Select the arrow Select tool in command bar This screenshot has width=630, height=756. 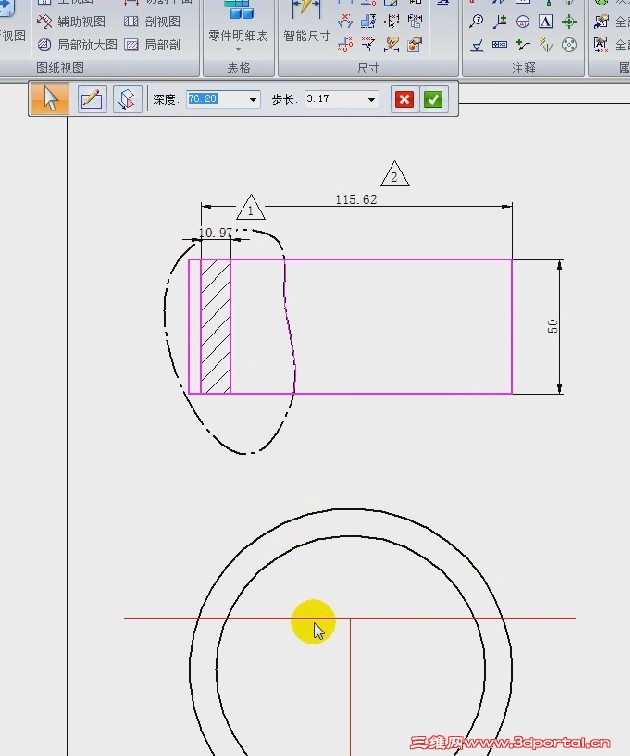coord(49,99)
